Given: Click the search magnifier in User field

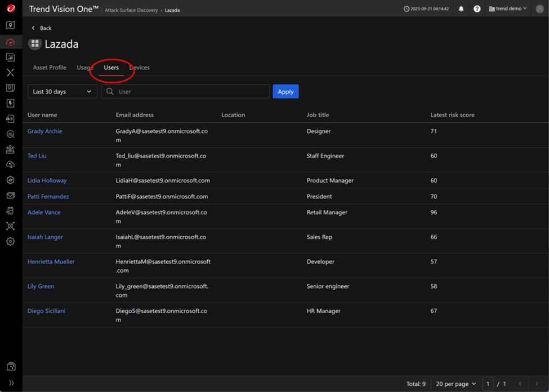Looking at the screenshot, I should coord(110,91).
